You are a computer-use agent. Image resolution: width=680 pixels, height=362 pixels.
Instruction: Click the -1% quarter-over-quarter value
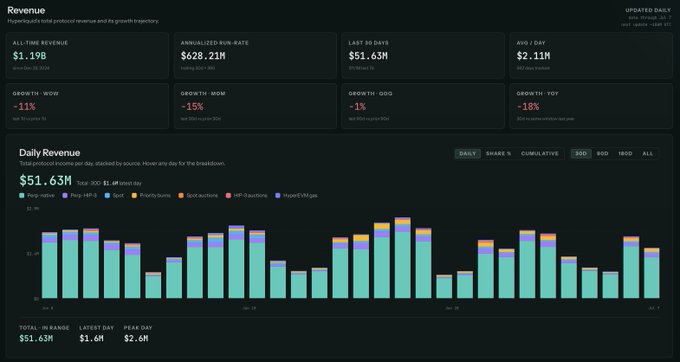[x=357, y=107]
